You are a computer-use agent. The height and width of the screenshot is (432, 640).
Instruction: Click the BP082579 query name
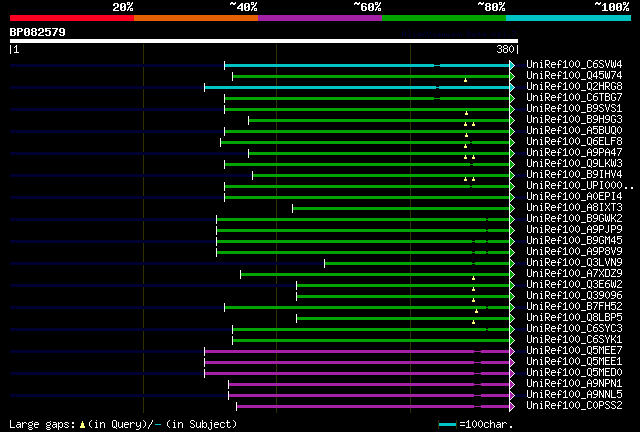pyautogui.click(x=38, y=32)
